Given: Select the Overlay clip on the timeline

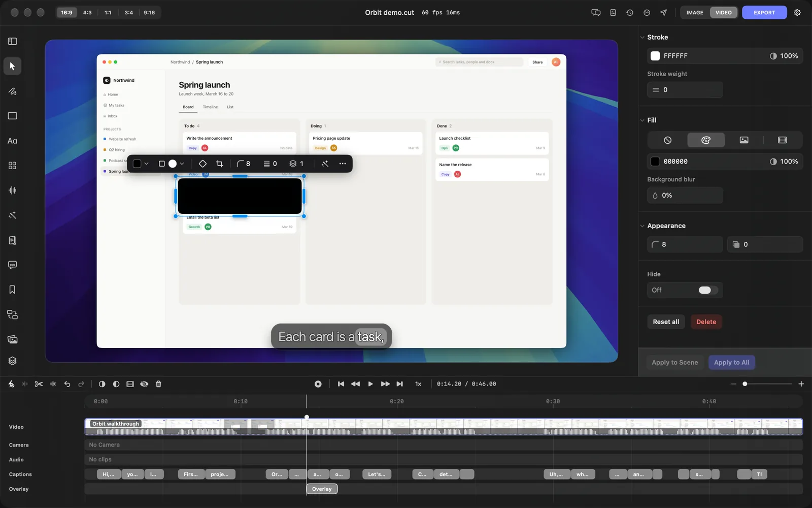Looking at the screenshot, I should [x=322, y=489].
